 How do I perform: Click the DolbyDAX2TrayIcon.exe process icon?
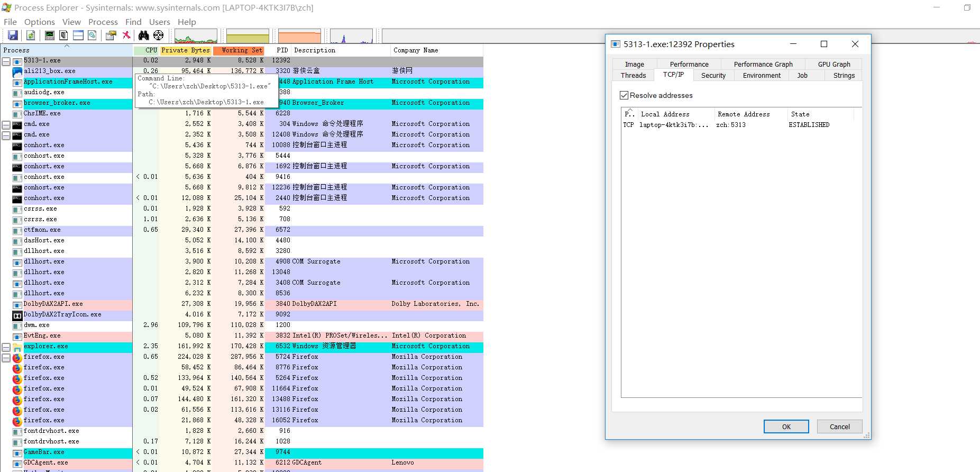coord(17,315)
